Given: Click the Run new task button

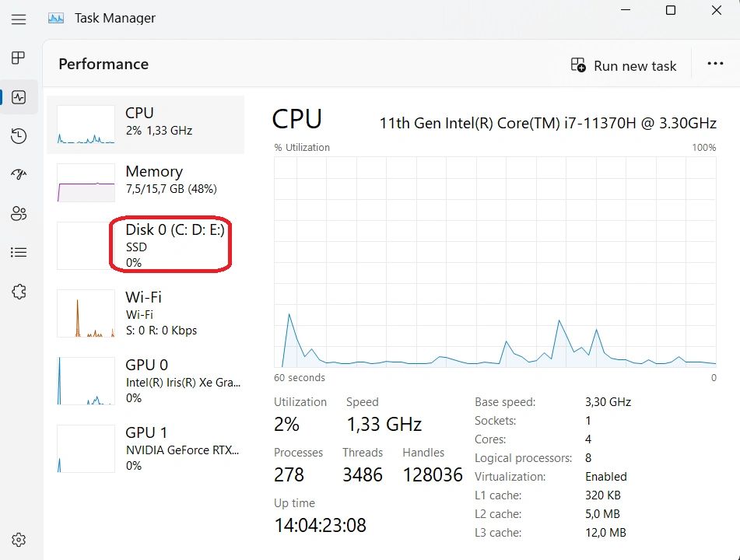Looking at the screenshot, I should (x=623, y=65).
